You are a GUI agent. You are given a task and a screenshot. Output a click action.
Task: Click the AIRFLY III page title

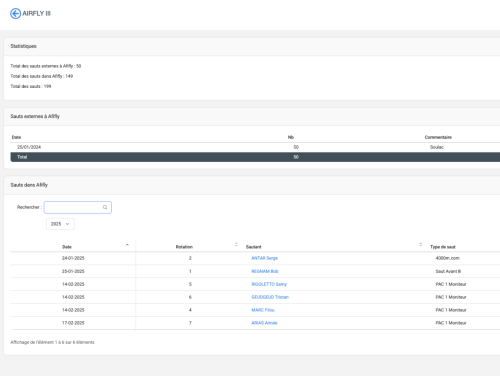[36, 13]
